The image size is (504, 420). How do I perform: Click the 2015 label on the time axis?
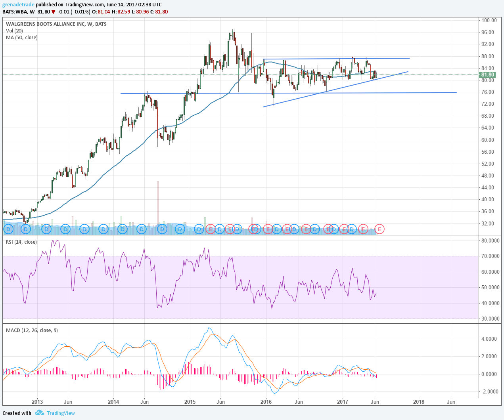click(x=190, y=402)
